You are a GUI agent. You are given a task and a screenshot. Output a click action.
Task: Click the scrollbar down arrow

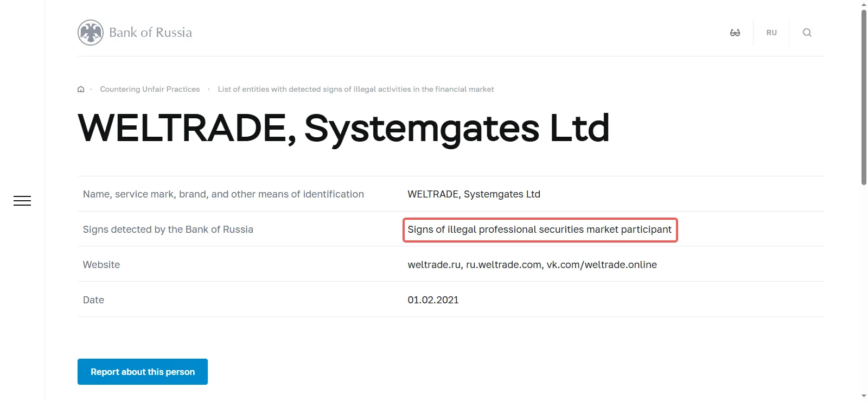point(864,396)
